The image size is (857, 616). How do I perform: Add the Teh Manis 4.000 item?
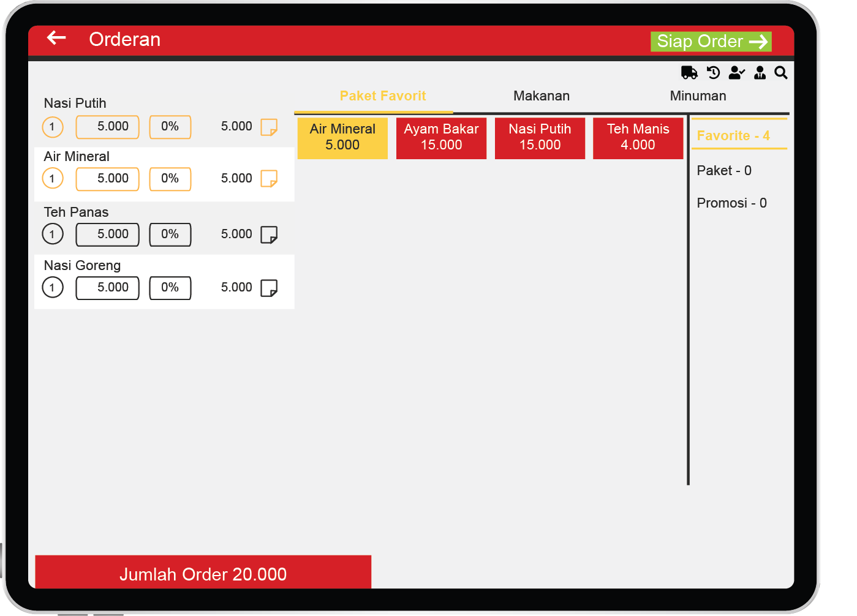(x=638, y=138)
